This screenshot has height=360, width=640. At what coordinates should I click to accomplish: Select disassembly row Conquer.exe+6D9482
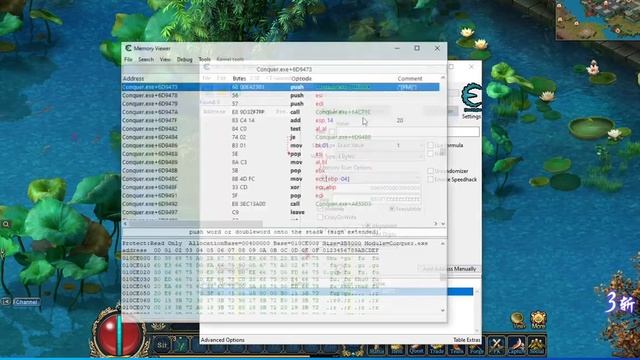coord(280,129)
